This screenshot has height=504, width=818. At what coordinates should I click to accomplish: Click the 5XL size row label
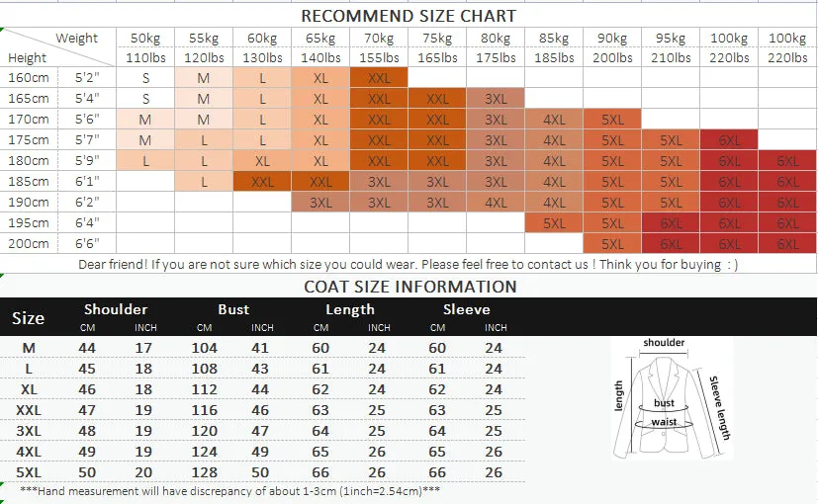29,472
